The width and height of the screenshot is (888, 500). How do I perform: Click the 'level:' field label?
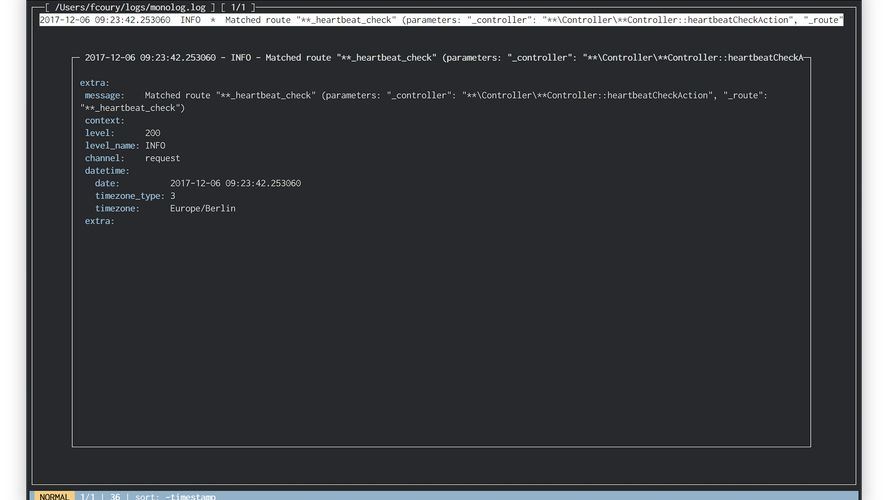coord(100,133)
